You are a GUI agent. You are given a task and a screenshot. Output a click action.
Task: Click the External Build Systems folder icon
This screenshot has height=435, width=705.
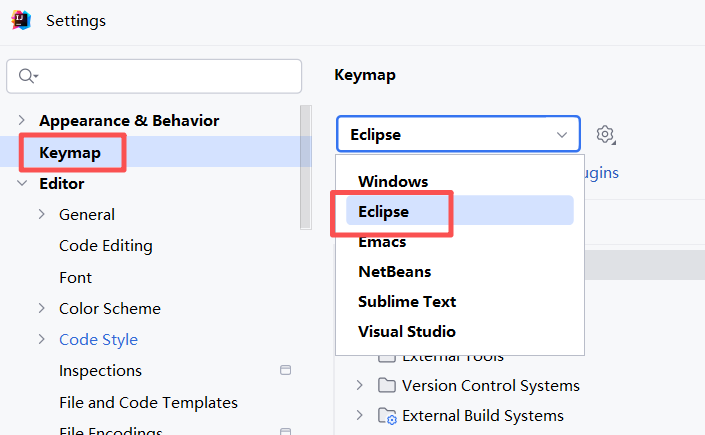click(x=387, y=416)
